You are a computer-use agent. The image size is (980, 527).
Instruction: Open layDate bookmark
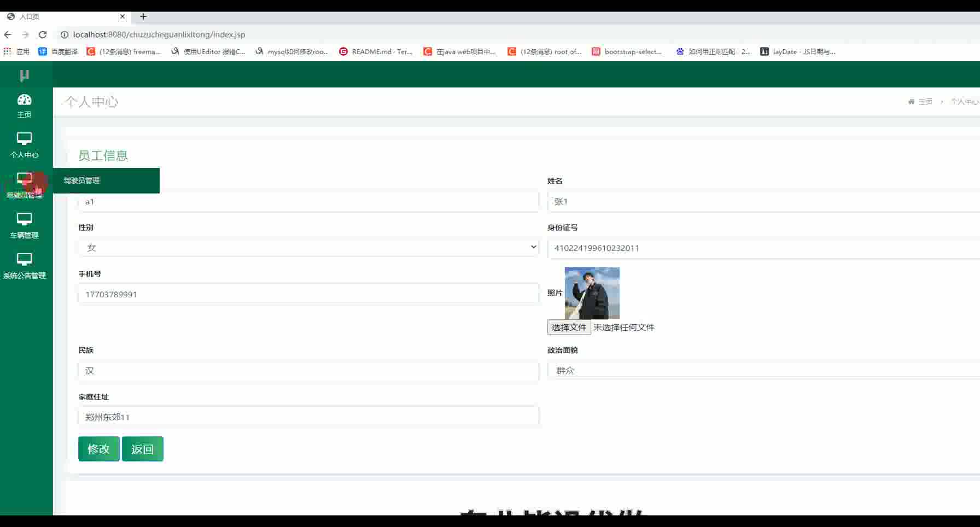coord(798,51)
